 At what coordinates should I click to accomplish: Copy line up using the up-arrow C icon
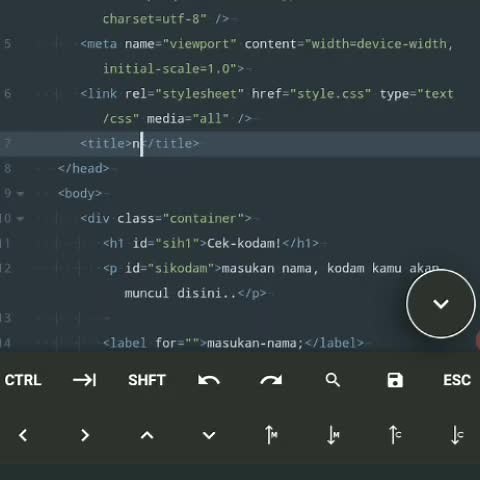[x=395, y=435]
